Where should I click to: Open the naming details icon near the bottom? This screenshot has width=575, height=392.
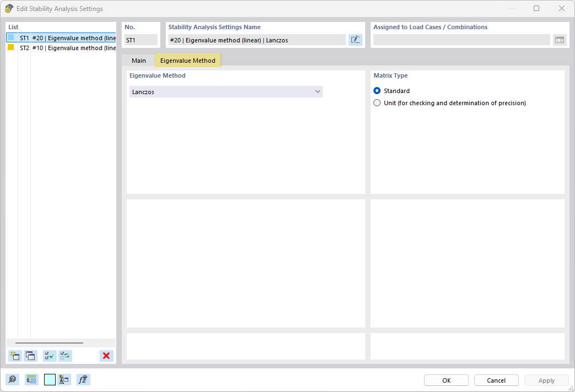(63, 379)
